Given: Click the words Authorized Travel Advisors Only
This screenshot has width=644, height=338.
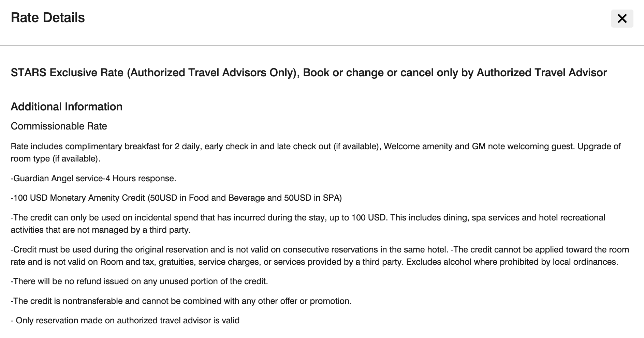Looking at the screenshot, I should click(211, 73).
